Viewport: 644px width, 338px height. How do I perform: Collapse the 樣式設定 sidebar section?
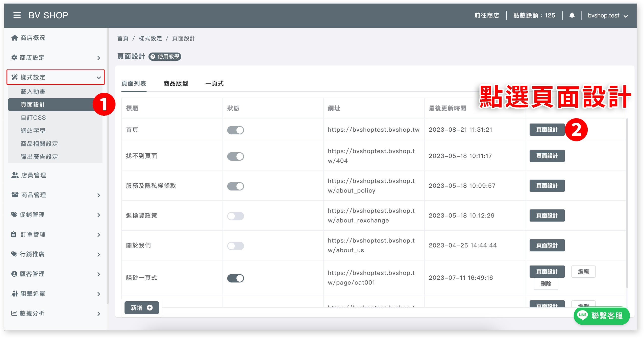tap(56, 77)
